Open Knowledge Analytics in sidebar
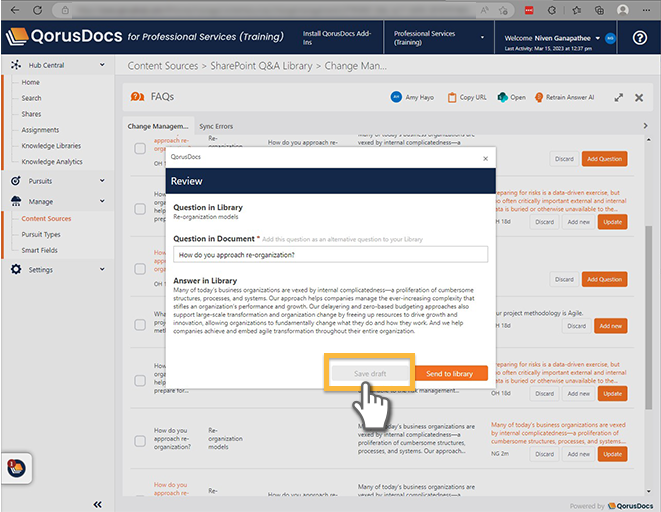The image size is (661, 512). pos(52,162)
